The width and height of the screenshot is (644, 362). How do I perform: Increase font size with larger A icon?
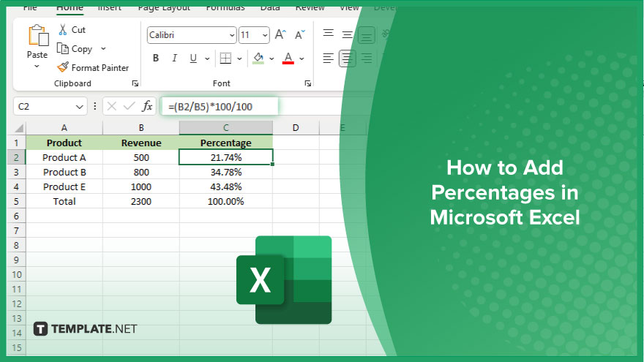pyautogui.click(x=280, y=35)
